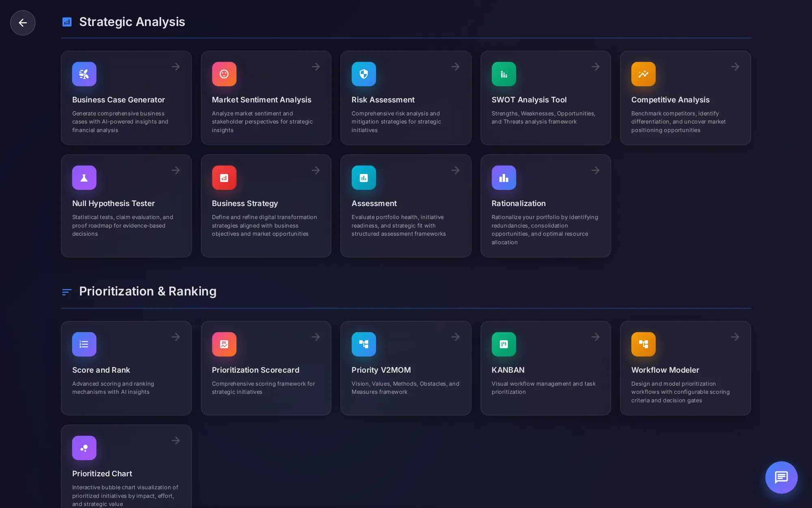Open SWOT Analysis Tool via its arrow
This screenshot has height=508, width=812.
coord(596,67)
